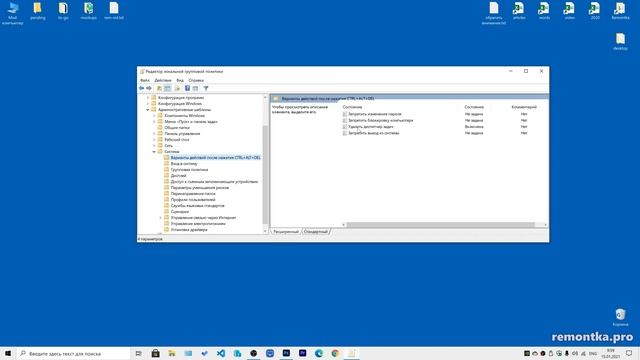
Task: Select the Общие папки tree folder
Action: [x=177, y=128]
